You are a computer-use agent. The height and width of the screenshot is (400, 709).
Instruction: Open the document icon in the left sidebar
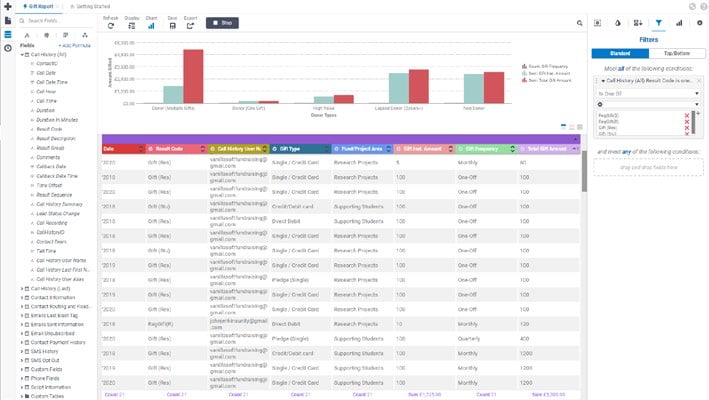pos(8,21)
